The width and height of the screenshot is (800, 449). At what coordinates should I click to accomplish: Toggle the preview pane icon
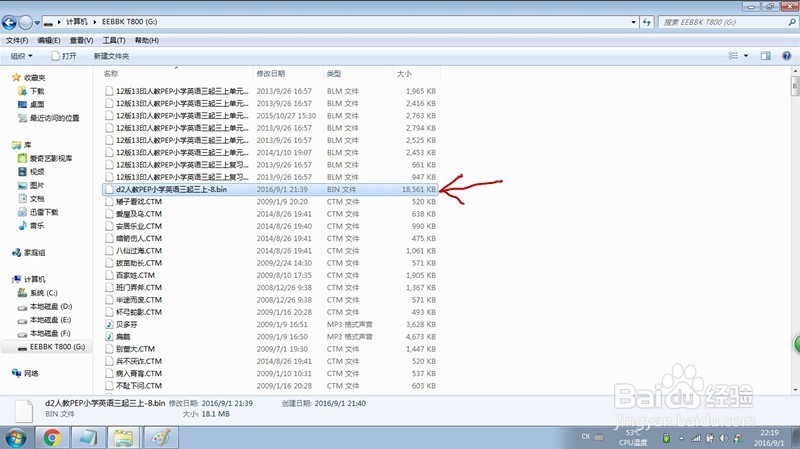coord(765,56)
